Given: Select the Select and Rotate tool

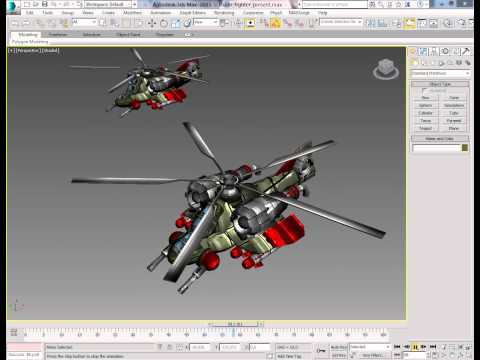Looking at the screenshot, I should click(164, 23).
